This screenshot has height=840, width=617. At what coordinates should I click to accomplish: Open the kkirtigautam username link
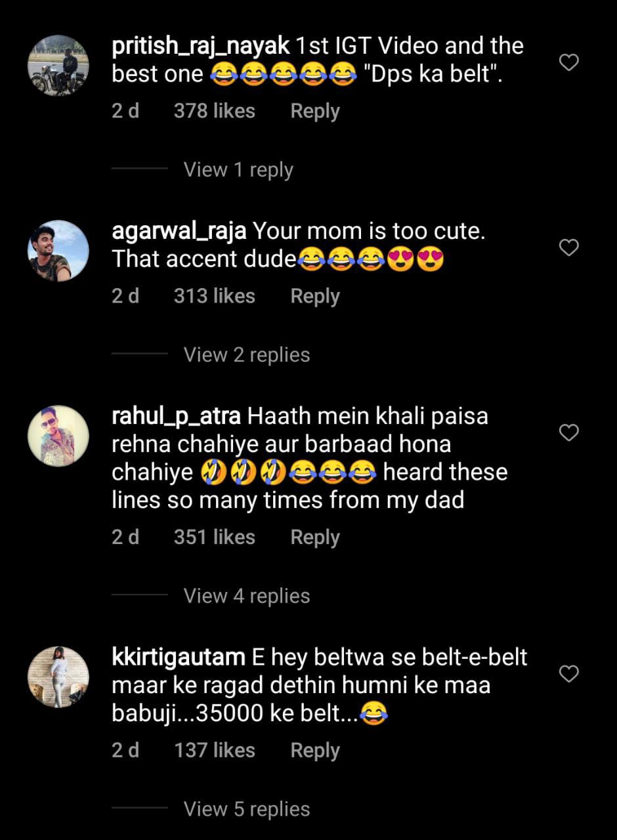[x=179, y=657]
